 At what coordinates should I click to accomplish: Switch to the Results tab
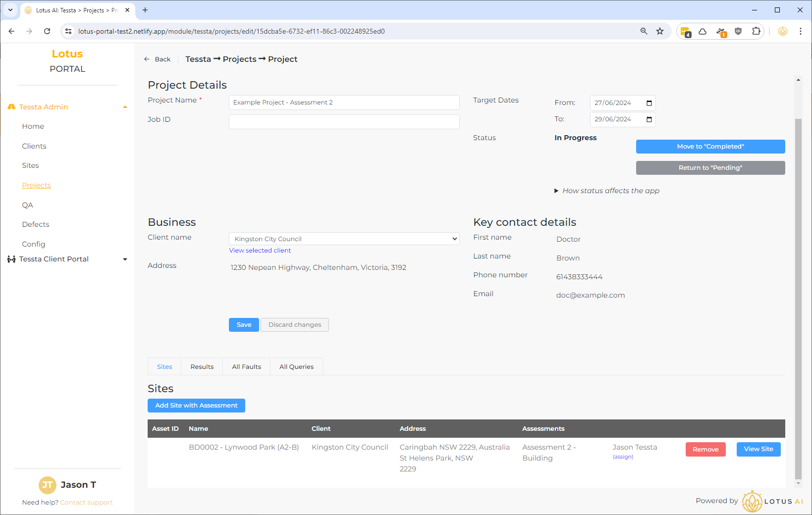pos(202,366)
